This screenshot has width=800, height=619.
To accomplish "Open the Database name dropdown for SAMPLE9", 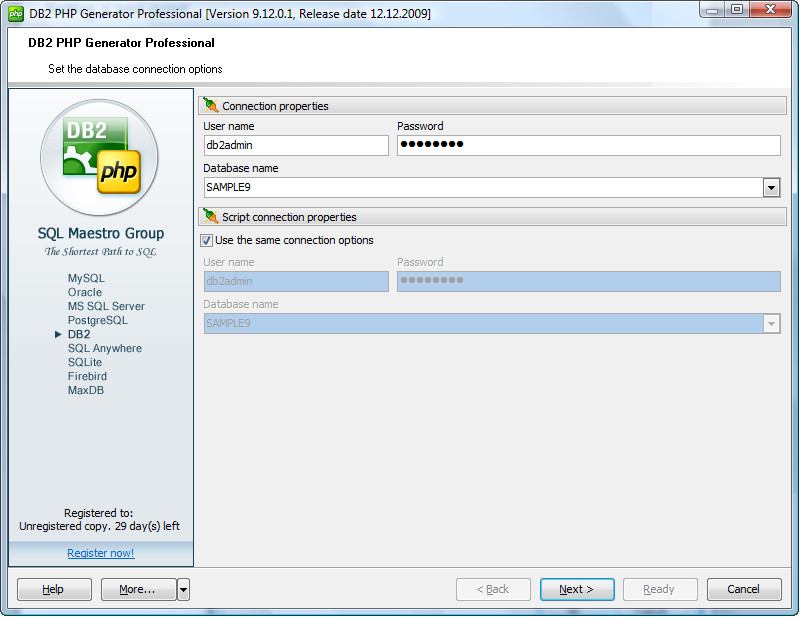I will click(771, 188).
